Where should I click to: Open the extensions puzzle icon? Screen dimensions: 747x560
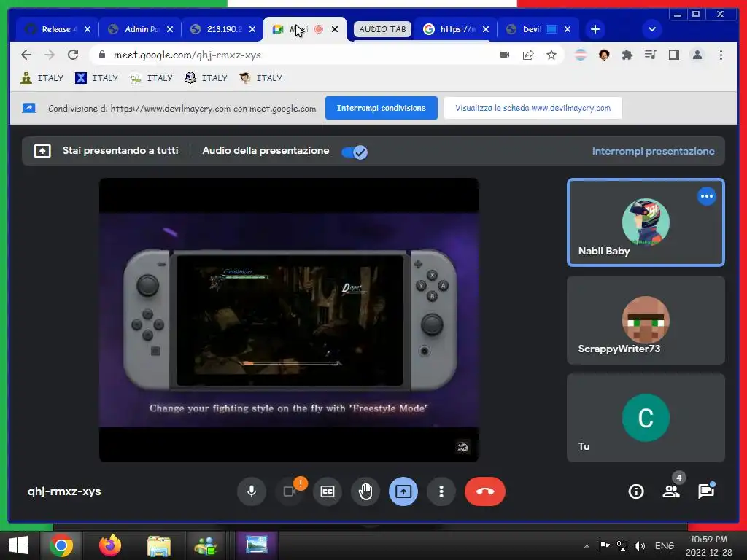(x=627, y=55)
